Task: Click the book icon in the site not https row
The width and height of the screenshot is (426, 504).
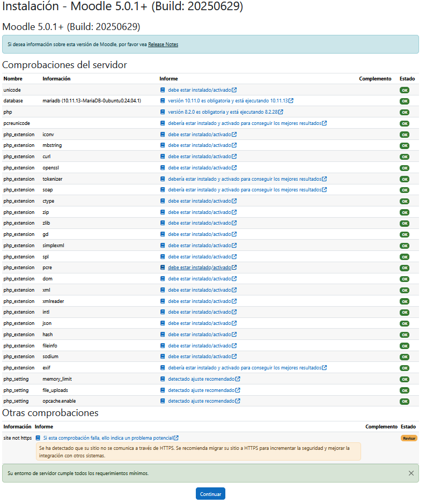Action: point(38,438)
